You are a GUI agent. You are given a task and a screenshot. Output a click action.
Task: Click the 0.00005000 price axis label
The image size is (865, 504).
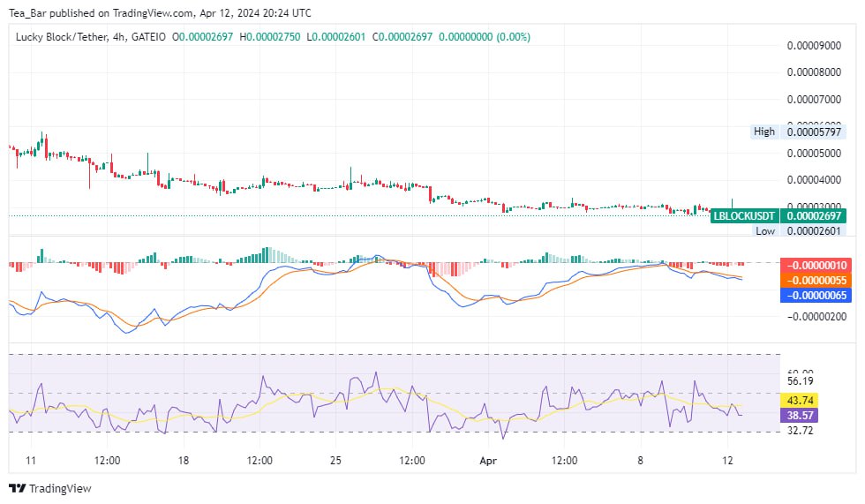click(814, 154)
